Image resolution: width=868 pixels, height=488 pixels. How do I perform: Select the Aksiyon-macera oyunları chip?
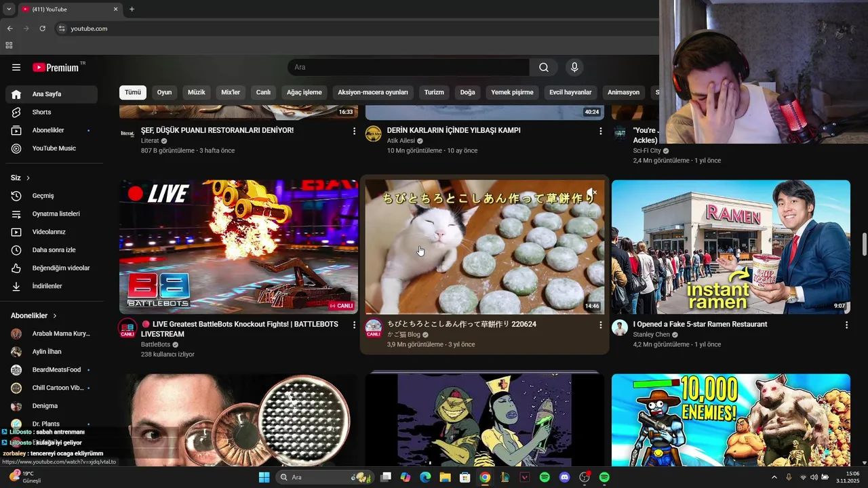point(373,92)
